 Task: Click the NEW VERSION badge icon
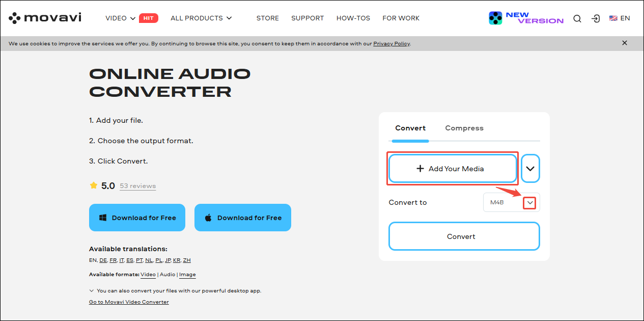pyautogui.click(x=496, y=18)
